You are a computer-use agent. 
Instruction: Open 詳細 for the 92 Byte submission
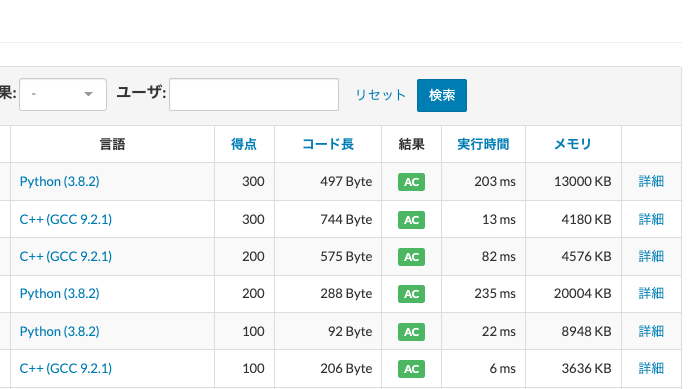point(651,331)
